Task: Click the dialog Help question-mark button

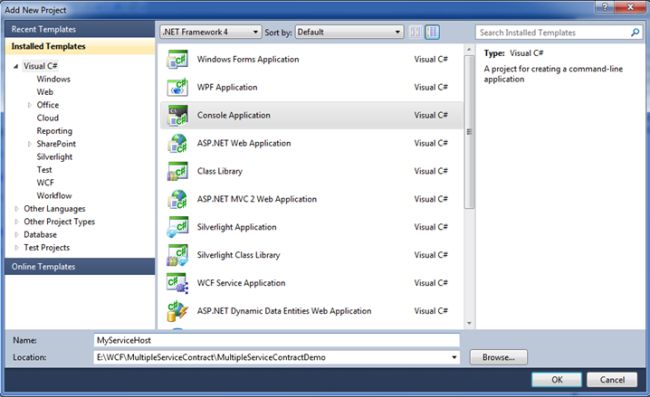Action: click(x=605, y=7)
